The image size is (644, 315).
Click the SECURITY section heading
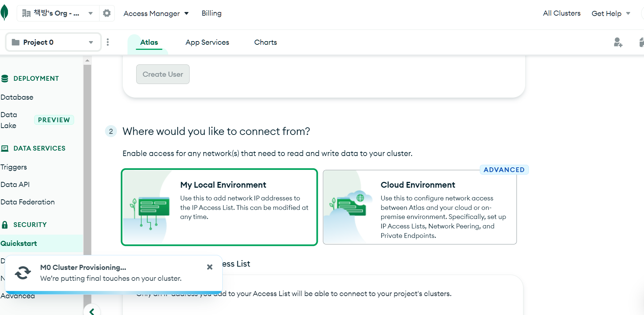30,225
